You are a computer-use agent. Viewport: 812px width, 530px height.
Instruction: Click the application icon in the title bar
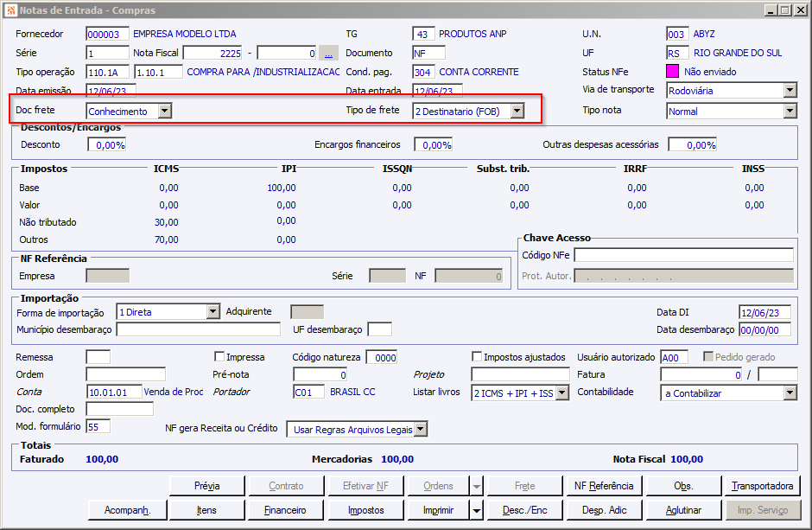(10, 10)
